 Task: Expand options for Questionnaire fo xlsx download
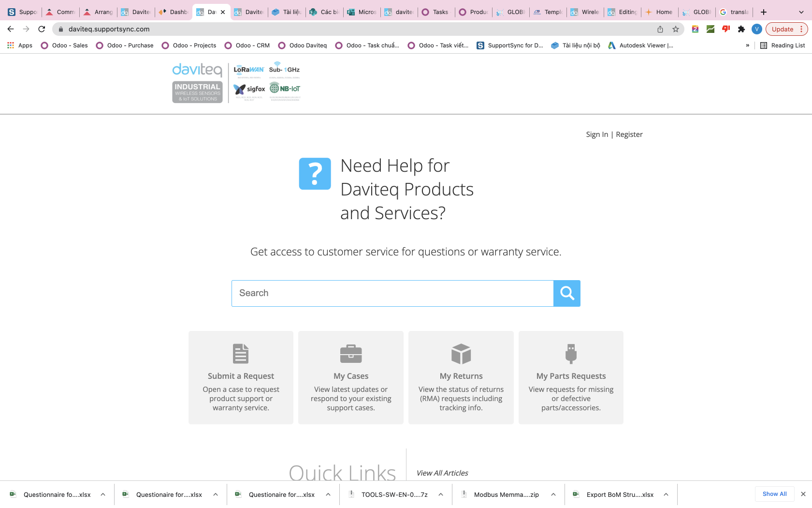pyautogui.click(x=103, y=494)
